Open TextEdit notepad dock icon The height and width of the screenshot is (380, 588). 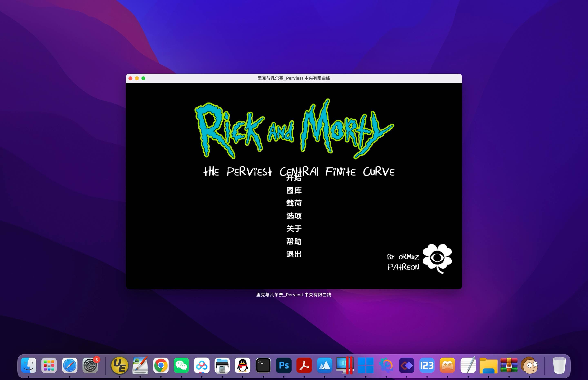(468, 365)
